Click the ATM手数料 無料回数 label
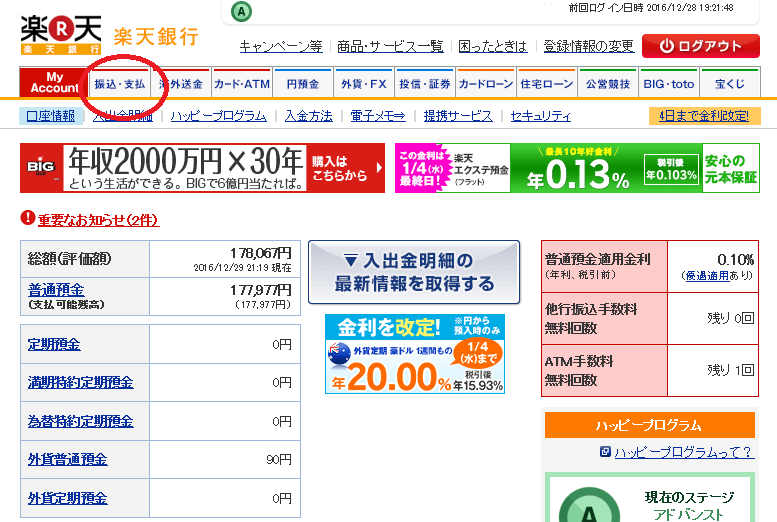 [579, 370]
